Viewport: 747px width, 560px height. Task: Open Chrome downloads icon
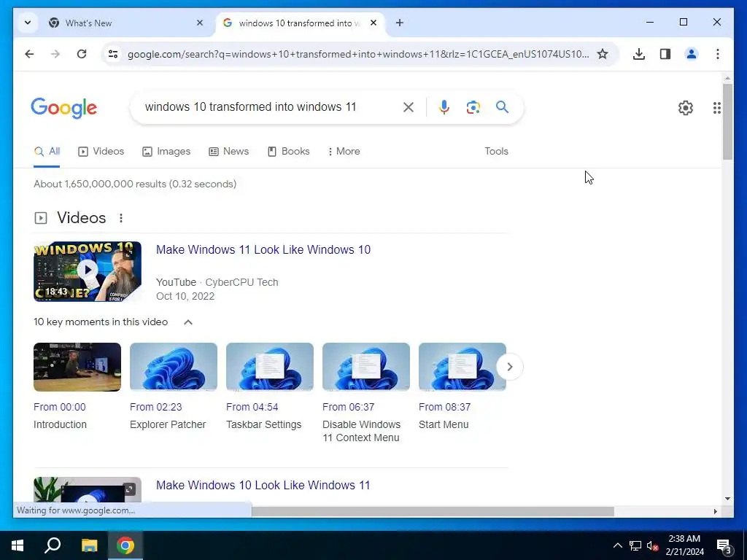(x=639, y=54)
